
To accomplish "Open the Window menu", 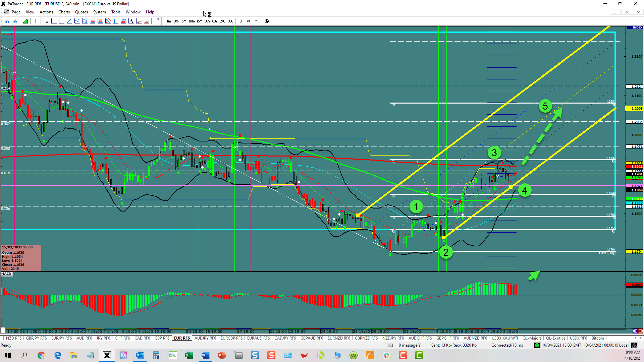I will 133,12.
